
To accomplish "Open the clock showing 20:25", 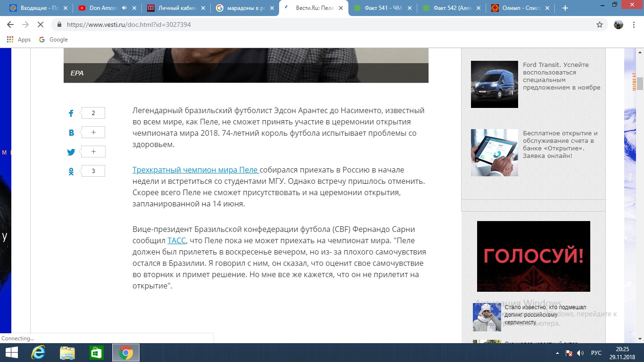I will [623, 353].
